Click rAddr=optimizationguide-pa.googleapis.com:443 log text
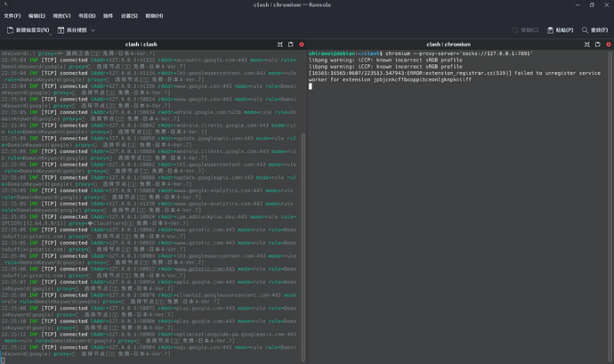 click(x=227, y=335)
